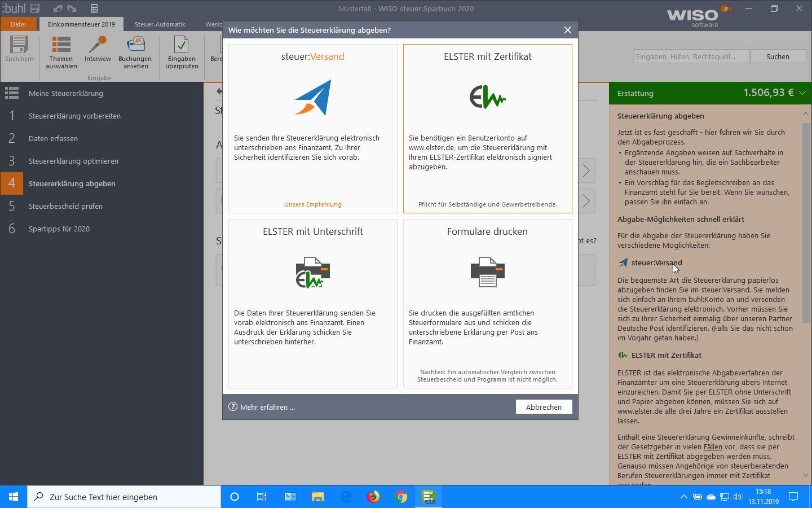Go to step 1 Steuererklärung vorbereiten
This screenshot has width=812, height=508.
pyautogui.click(x=101, y=116)
